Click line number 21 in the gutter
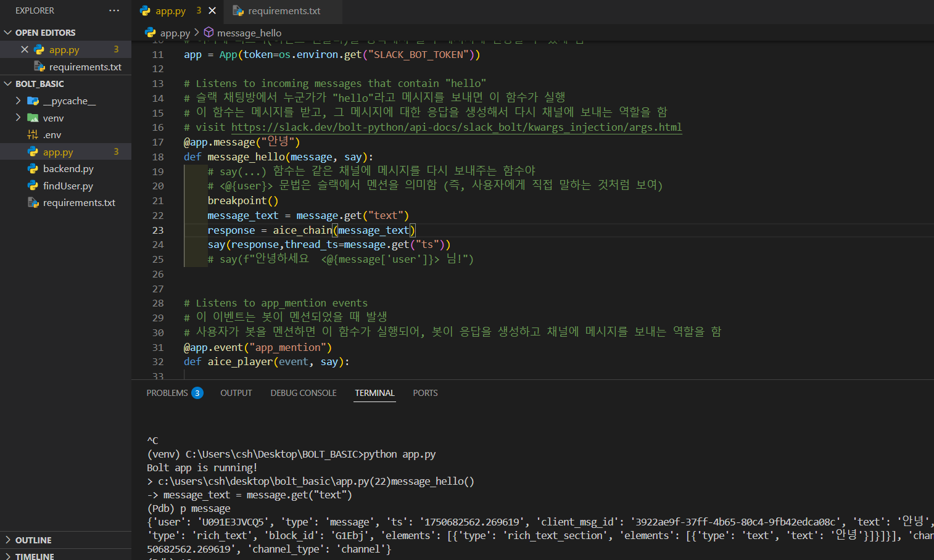This screenshot has height=560, width=934. (158, 200)
